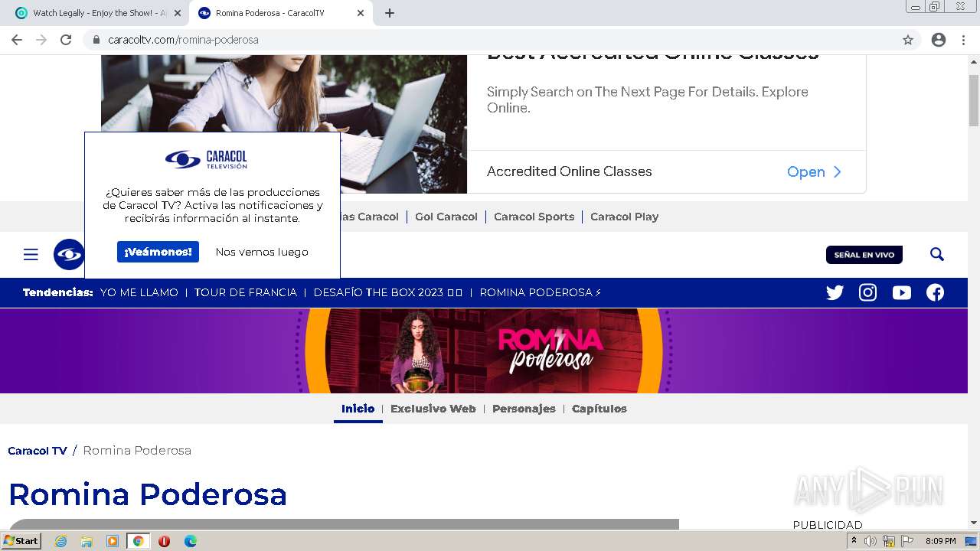This screenshot has width=980, height=551.
Task: Dismiss popup via Nos vemos luego
Action: [262, 252]
